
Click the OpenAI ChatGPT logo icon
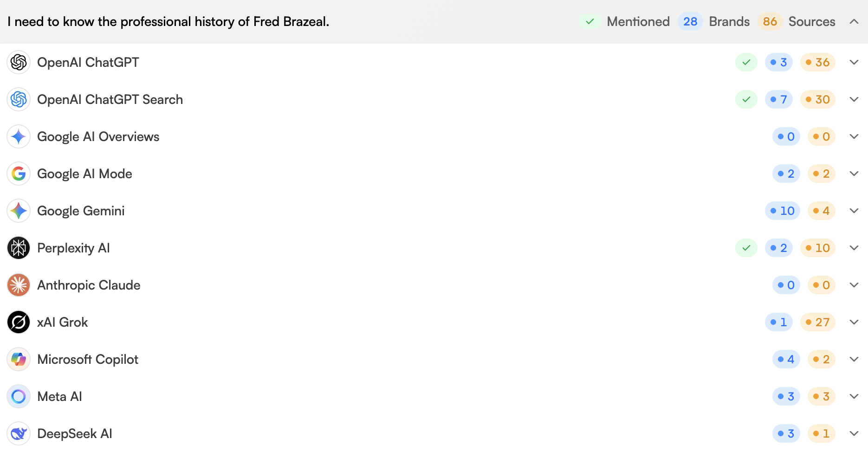(19, 62)
